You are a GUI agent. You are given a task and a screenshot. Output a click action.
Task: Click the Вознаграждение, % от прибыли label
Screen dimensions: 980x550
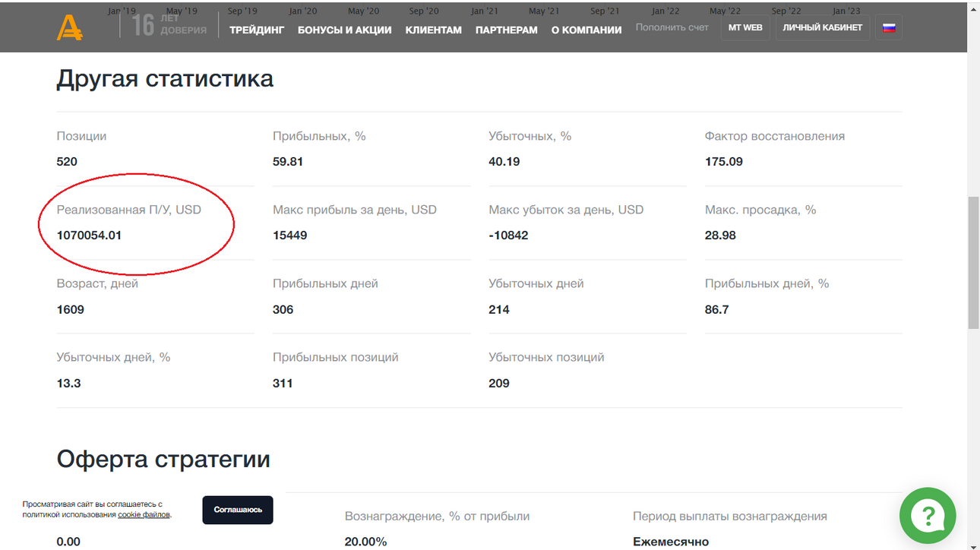coord(438,517)
